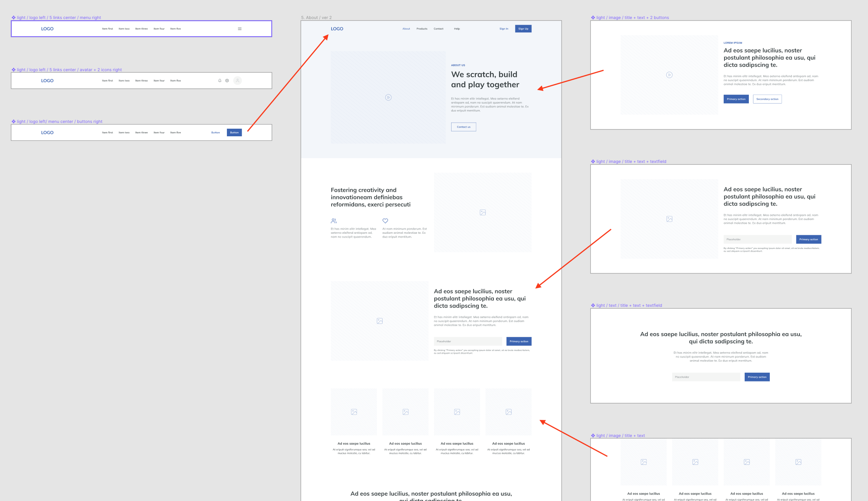The image size is (868, 501).
Task: Click the avatar icon in second navbar
Action: pos(238,80)
